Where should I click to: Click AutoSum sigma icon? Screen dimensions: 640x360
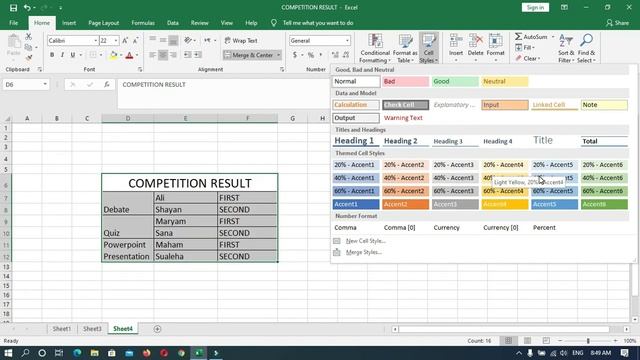(x=518, y=37)
